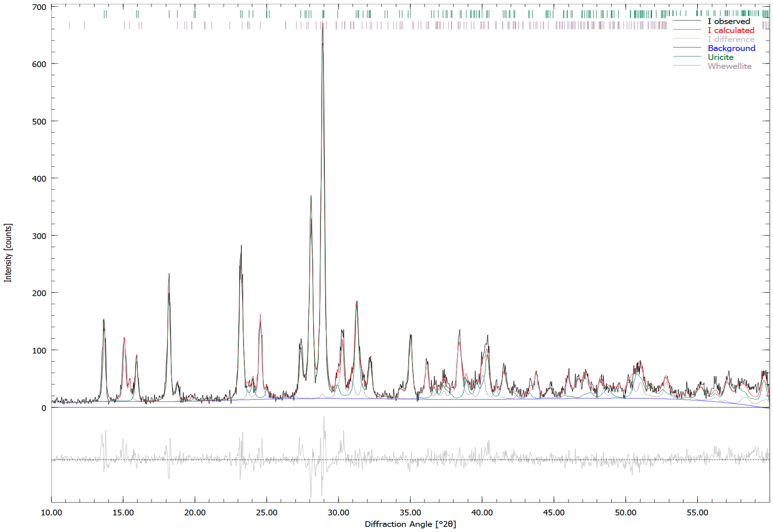
Task: Click the 45.00 angle axis label
Action: point(554,513)
